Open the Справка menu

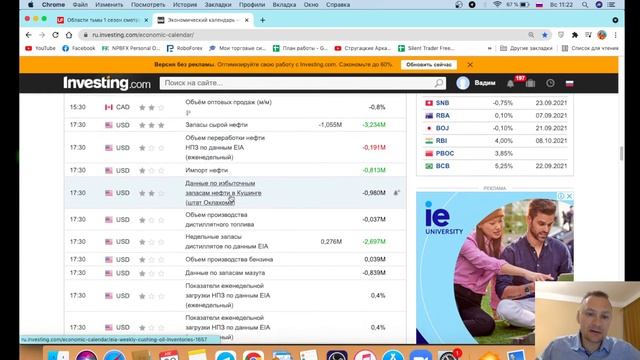tap(338, 5)
